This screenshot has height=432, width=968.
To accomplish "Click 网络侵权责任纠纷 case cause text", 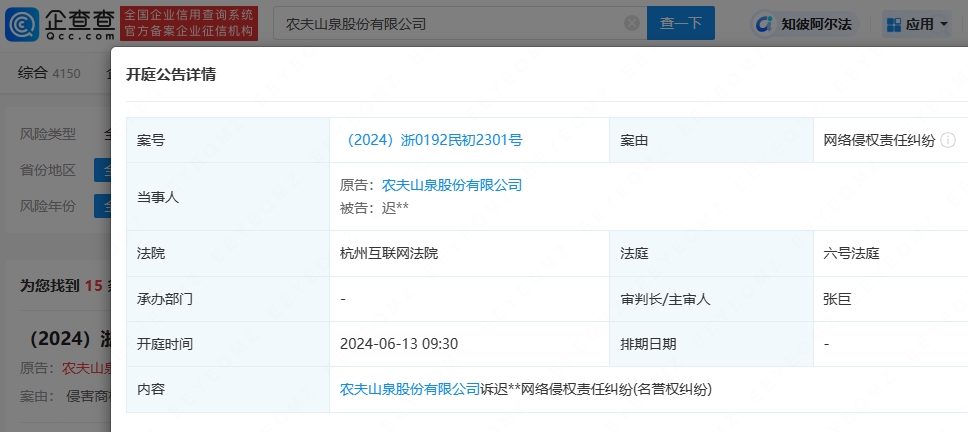I will pos(879,141).
